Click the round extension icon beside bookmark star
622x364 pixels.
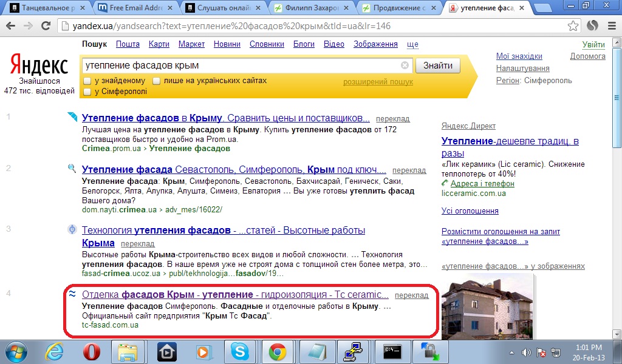(592, 26)
